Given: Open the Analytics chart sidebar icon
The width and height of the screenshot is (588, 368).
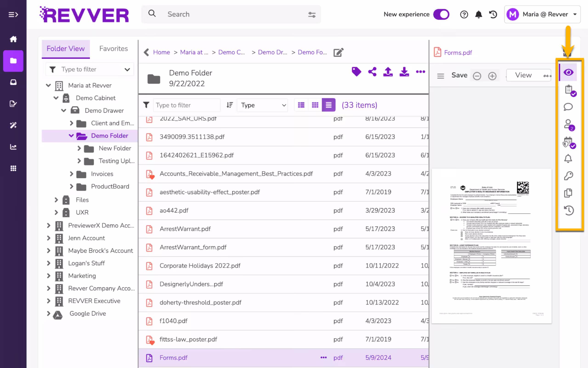Looking at the screenshot, I should coord(13,147).
